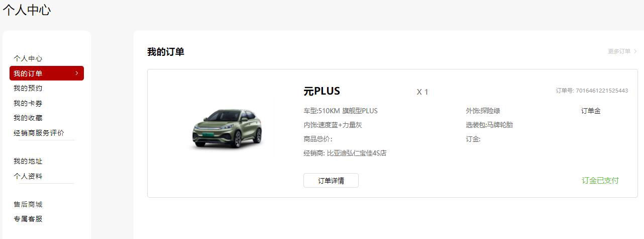Viewport: 644px width, 239px height.
Task: Open 经销商服务评价 page
Action: (x=39, y=133)
